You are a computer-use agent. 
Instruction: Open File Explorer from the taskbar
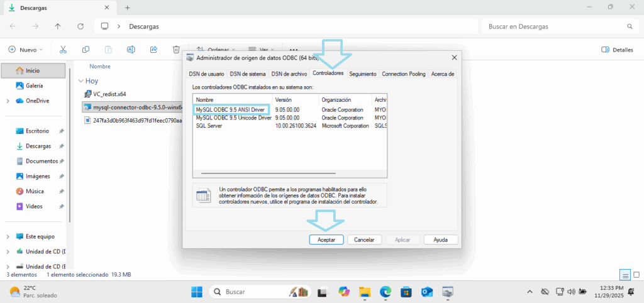pyautogui.click(x=364, y=292)
